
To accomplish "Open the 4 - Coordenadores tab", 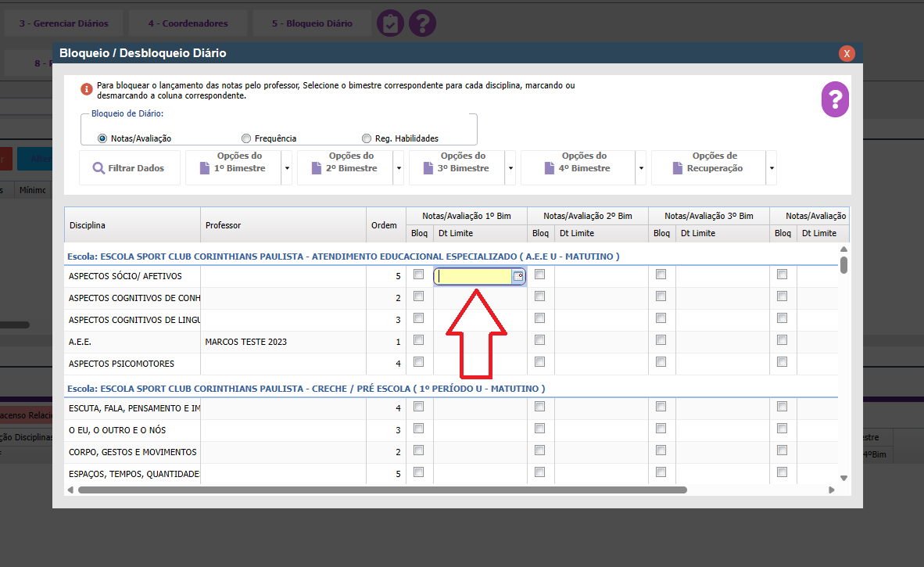I will 188,23.
